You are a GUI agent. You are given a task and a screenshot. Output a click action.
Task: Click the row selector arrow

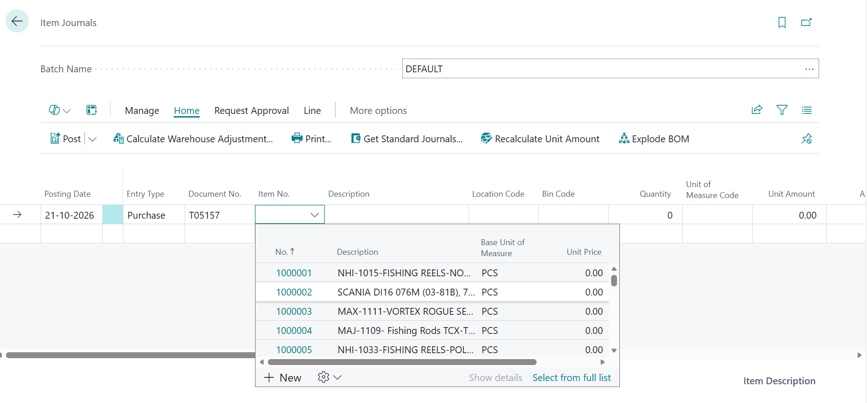(x=17, y=215)
